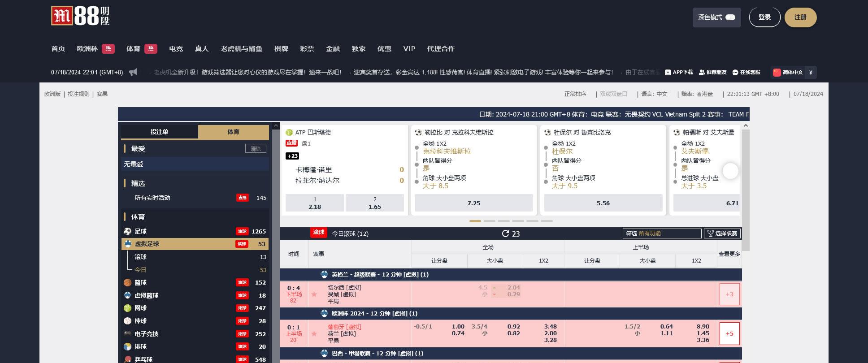This screenshot has height=363, width=868.
Task: Open the VIP menu item
Action: point(409,49)
